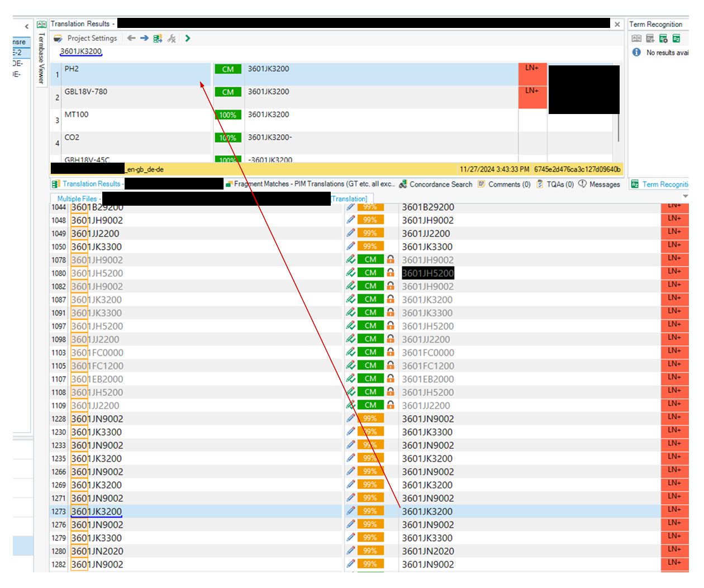Click the first icon in Term Recognition toolbar
Image resolution: width=704 pixels, height=588 pixels.
tap(636, 39)
